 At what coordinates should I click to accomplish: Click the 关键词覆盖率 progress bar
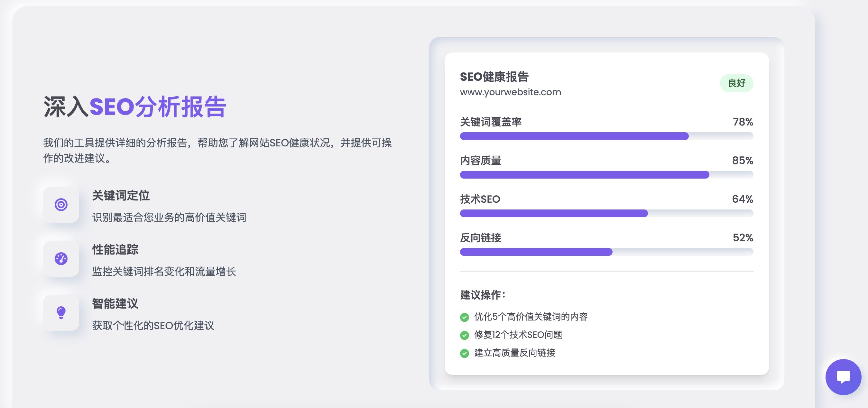point(606,136)
